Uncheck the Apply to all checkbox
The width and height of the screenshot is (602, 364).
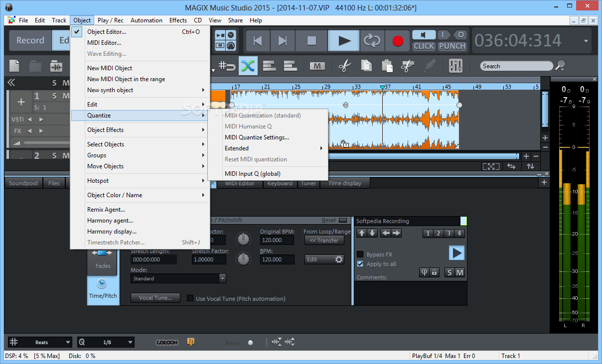tap(360, 264)
